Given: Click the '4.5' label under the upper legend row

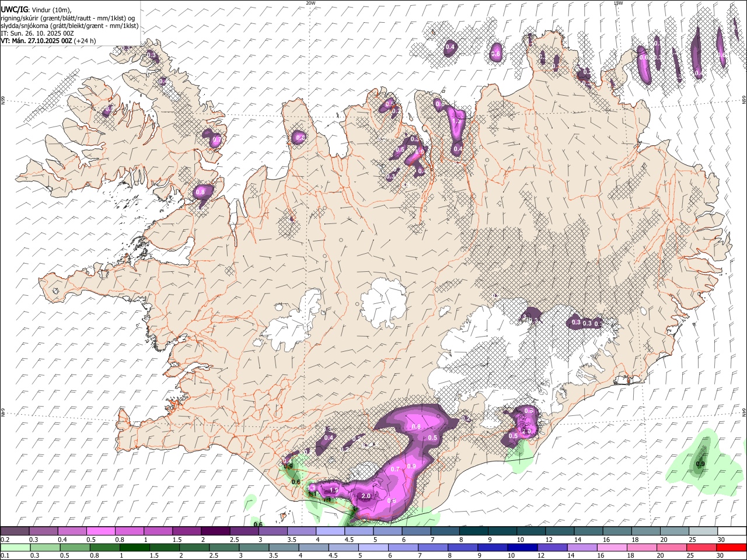Looking at the screenshot, I should tap(349, 540).
